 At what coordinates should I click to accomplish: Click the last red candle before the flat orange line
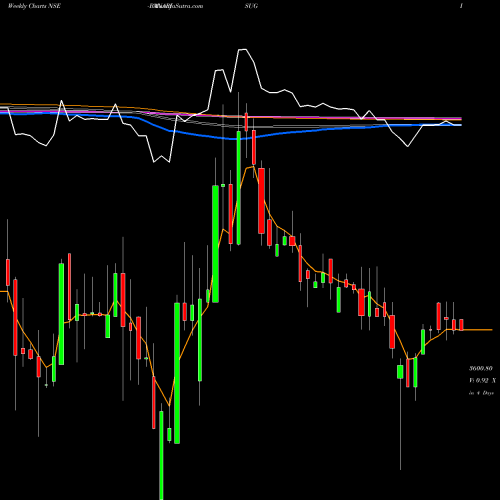pyautogui.click(x=461, y=325)
